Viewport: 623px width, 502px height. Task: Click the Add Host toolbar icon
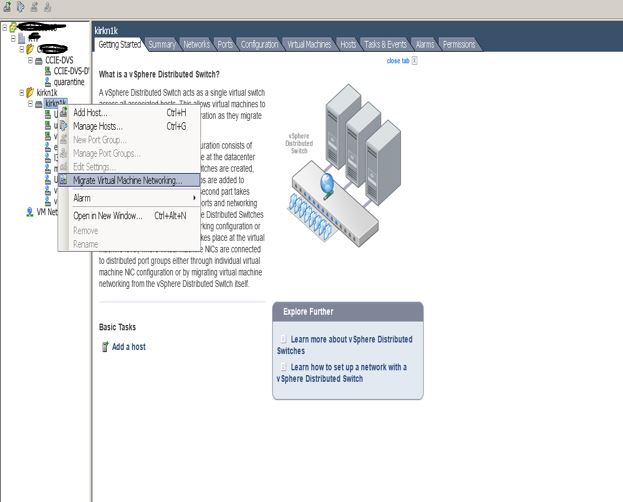coord(7,6)
